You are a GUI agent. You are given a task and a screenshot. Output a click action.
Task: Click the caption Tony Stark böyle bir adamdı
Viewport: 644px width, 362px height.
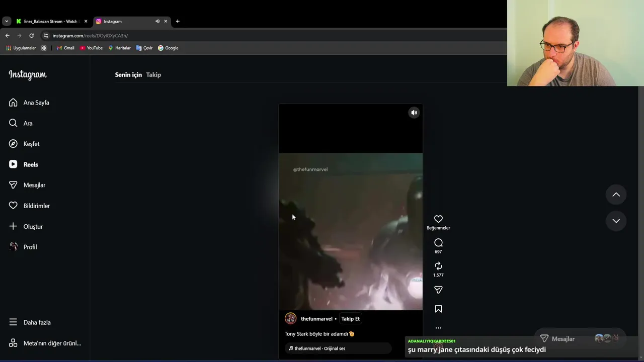click(x=319, y=334)
